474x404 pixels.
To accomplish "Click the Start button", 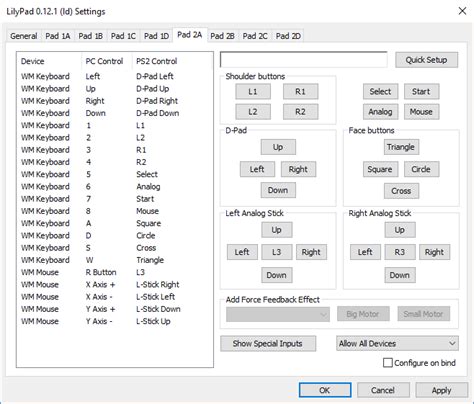I will [421, 91].
